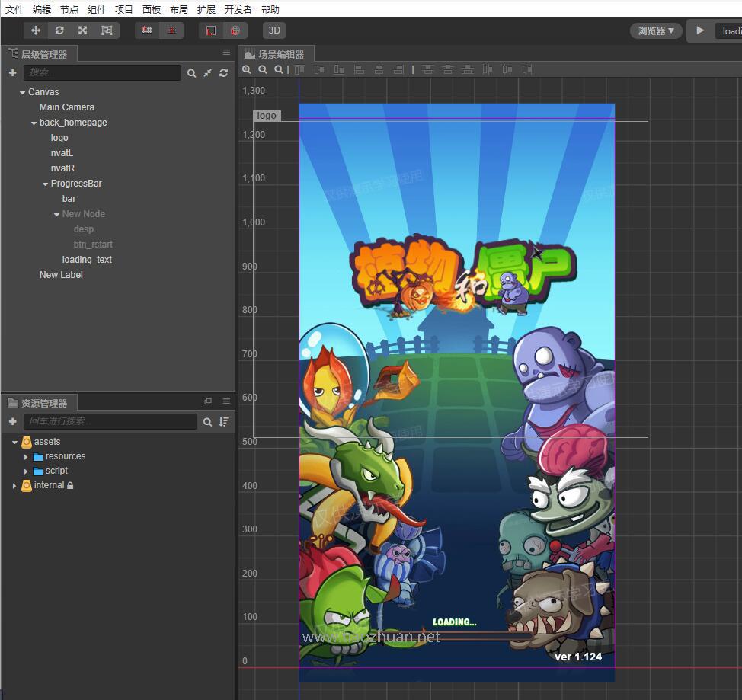Collapse the Canvas node
The image size is (742, 700).
tap(22, 93)
